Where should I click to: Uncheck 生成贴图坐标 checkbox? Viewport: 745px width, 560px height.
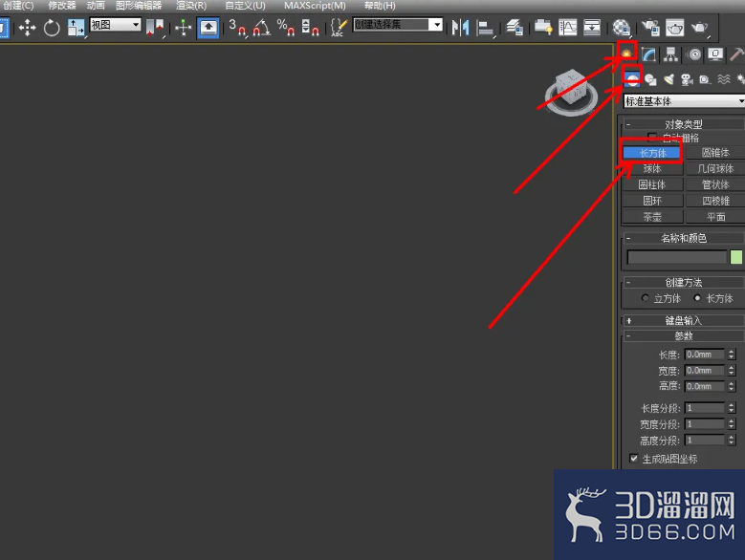point(633,458)
